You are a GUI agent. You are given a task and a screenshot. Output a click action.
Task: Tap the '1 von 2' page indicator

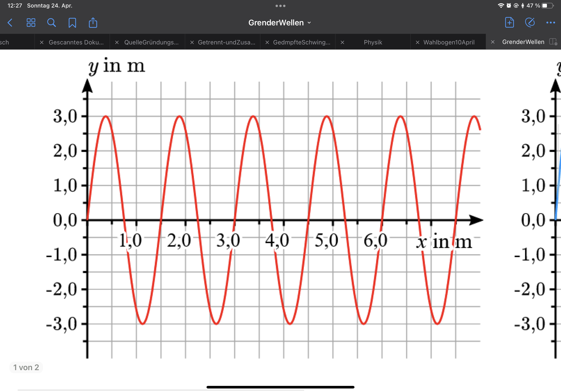(26, 367)
